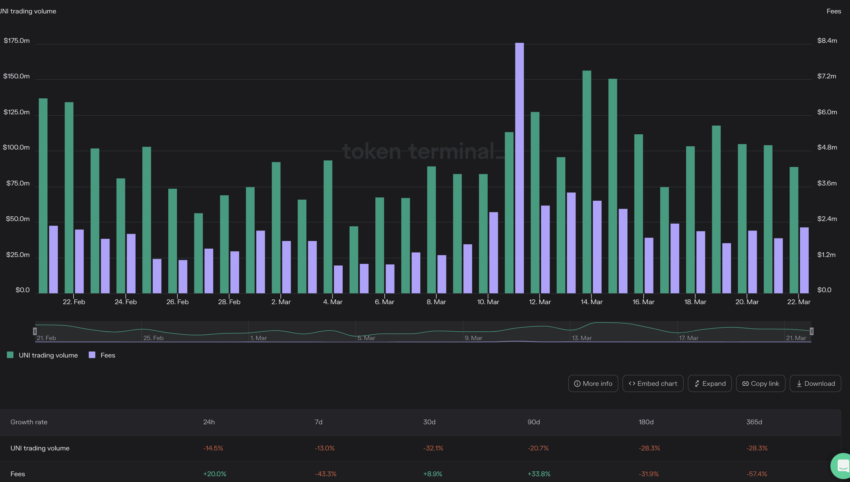Click the Fees row label in growth table
Viewport: 850px width, 482px height.
point(18,473)
